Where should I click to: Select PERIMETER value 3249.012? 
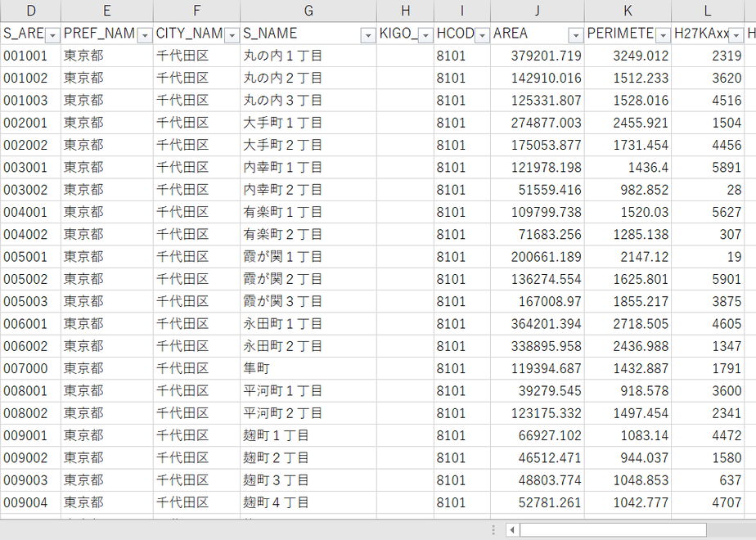(628, 56)
